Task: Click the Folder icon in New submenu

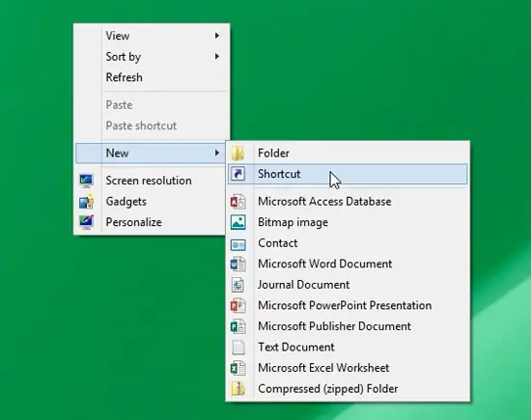Action: (x=238, y=154)
